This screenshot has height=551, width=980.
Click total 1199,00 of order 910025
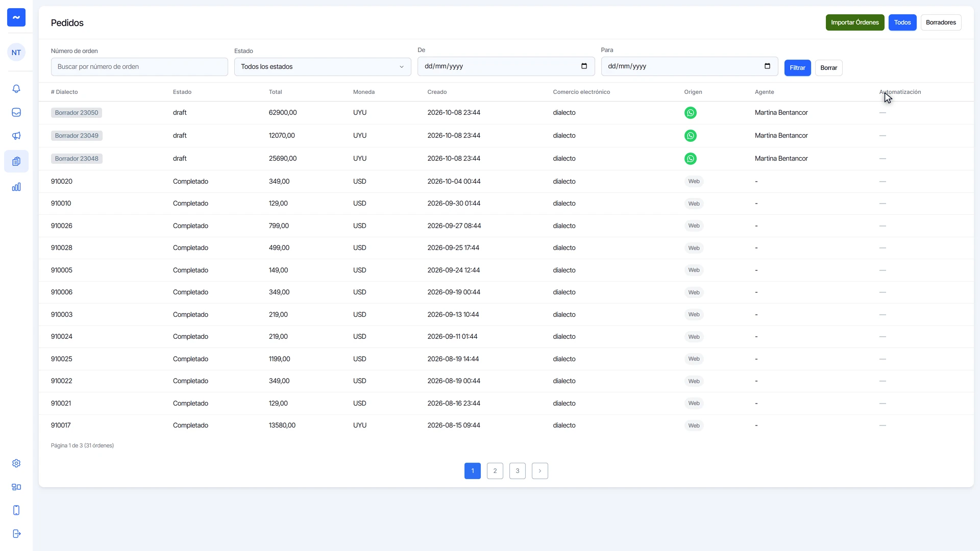tap(279, 359)
